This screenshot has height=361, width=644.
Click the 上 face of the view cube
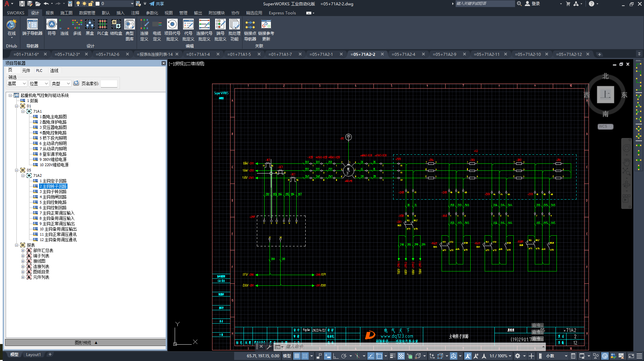click(x=605, y=95)
